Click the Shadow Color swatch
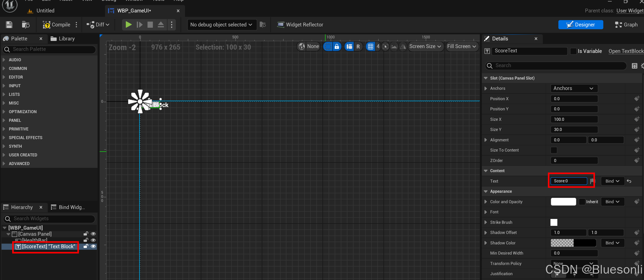The width and height of the screenshot is (644, 280). point(573,243)
